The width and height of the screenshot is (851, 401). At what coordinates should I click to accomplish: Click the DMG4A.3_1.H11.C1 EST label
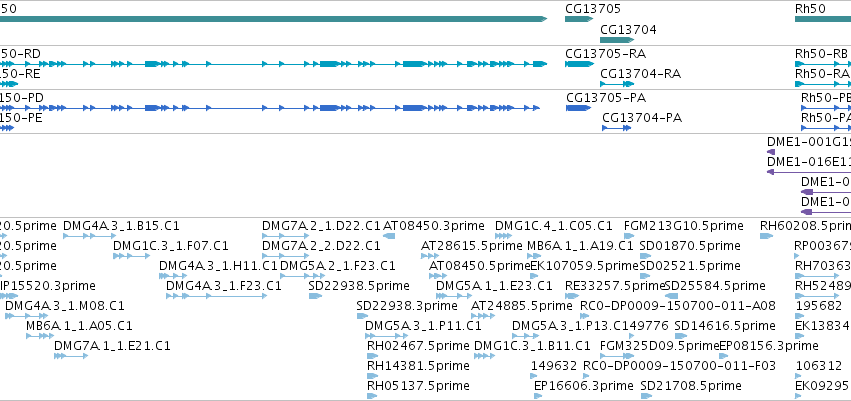218,266
